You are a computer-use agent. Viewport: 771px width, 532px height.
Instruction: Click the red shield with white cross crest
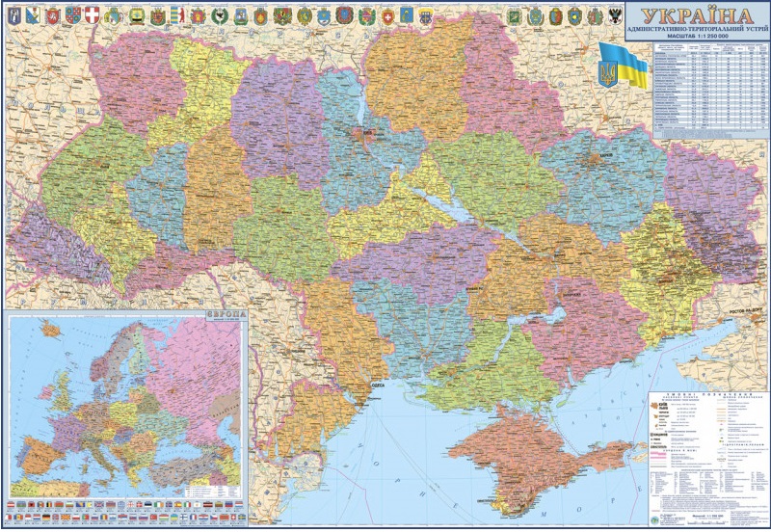(92, 14)
